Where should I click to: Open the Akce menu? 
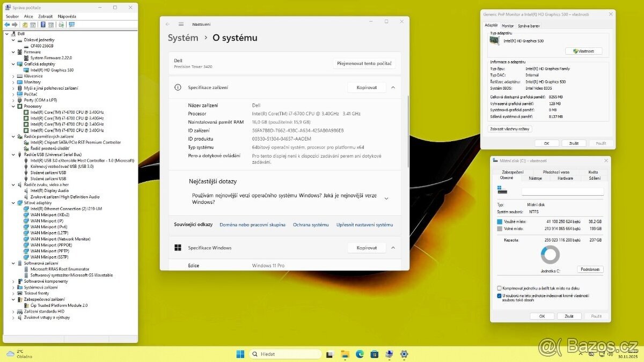[28, 17]
